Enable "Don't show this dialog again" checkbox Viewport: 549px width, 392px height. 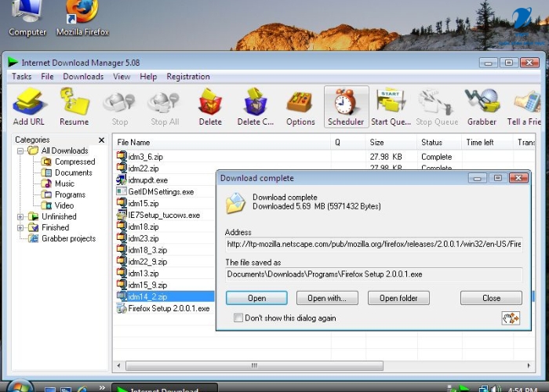(239, 318)
